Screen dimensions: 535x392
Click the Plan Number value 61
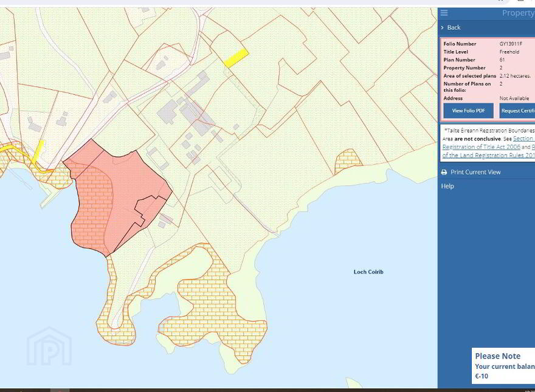coord(502,60)
